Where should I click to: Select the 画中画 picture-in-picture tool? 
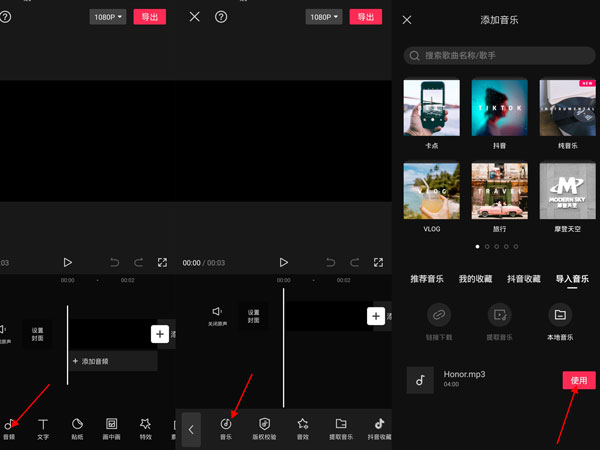click(x=112, y=429)
